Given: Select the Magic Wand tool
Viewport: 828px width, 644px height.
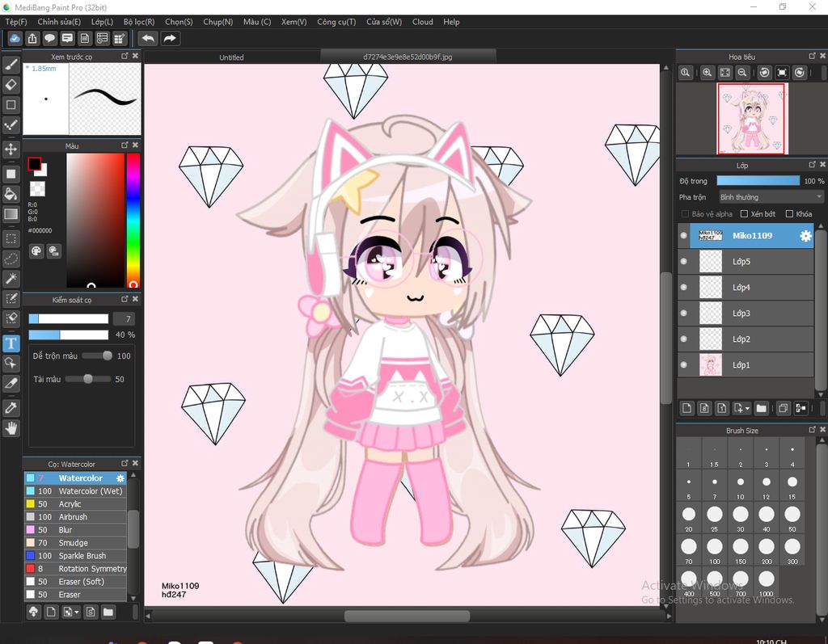Looking at the screenshot, I should coord(11,278).
